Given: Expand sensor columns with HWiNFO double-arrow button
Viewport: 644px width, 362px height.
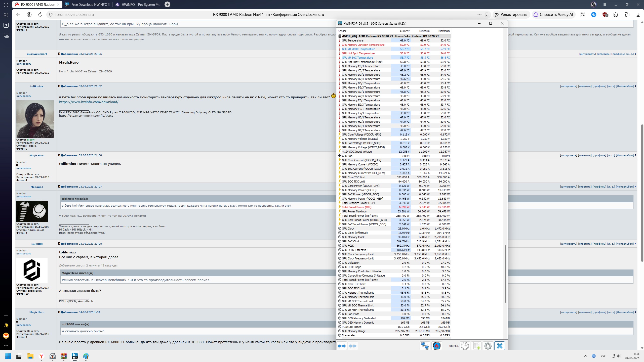Looking at the screenshot, I should [342, 346].
